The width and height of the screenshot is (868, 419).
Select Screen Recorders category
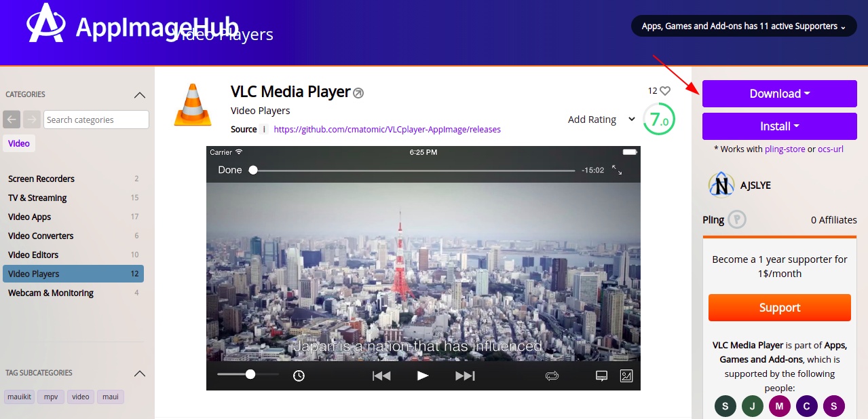tap(73, 179)
